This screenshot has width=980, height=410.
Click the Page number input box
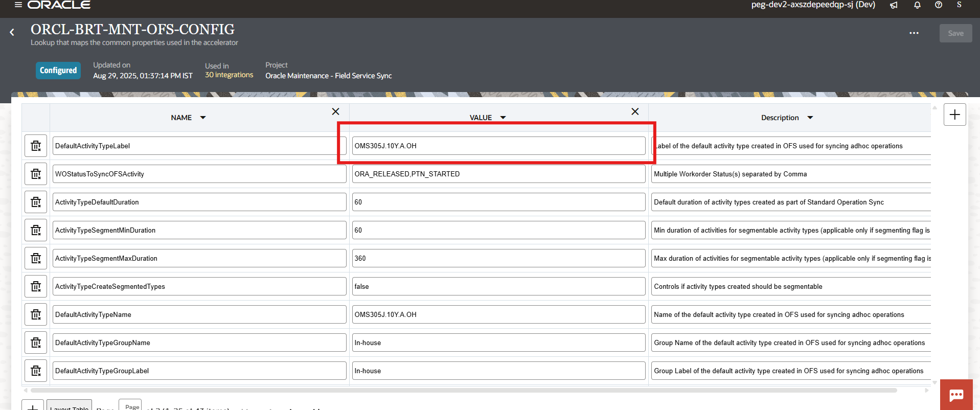click(130, 404)
